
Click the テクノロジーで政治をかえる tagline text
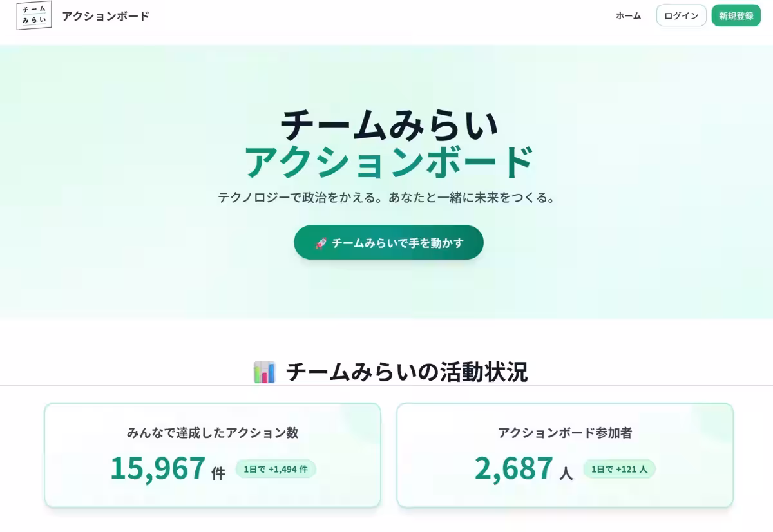pyautogui.click(x=386, y=198)
